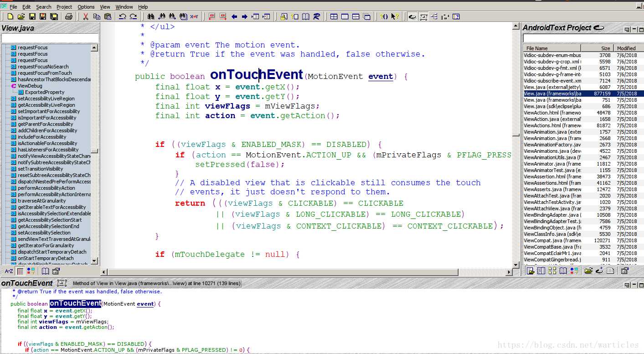Click the Relation Window tree icon
Screen dimensions: 644x354
click(434, 16)
